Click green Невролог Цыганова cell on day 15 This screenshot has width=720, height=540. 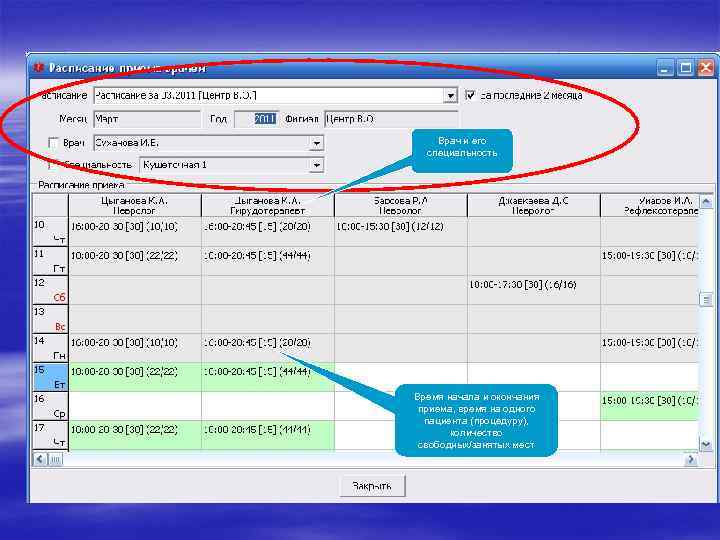[x=135, y=377]
